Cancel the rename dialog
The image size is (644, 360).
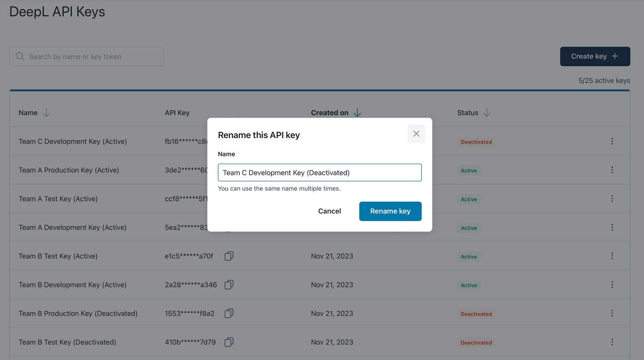(x=330, y=211)
